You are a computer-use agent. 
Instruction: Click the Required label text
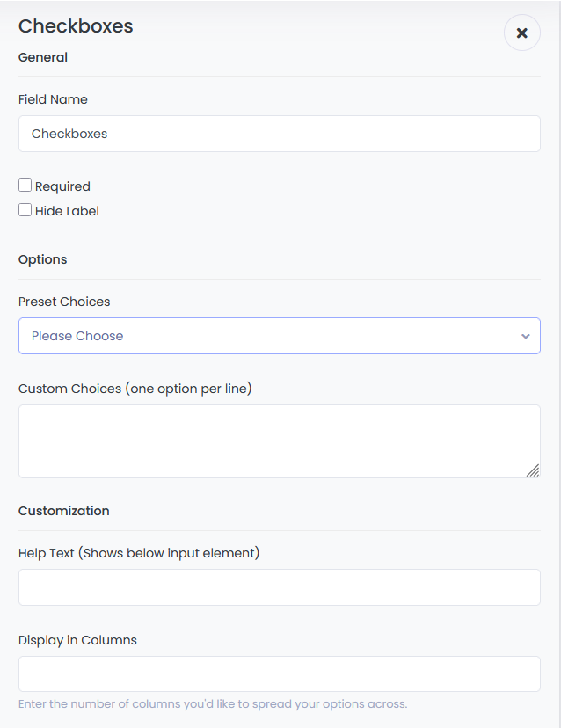[62, 186]
